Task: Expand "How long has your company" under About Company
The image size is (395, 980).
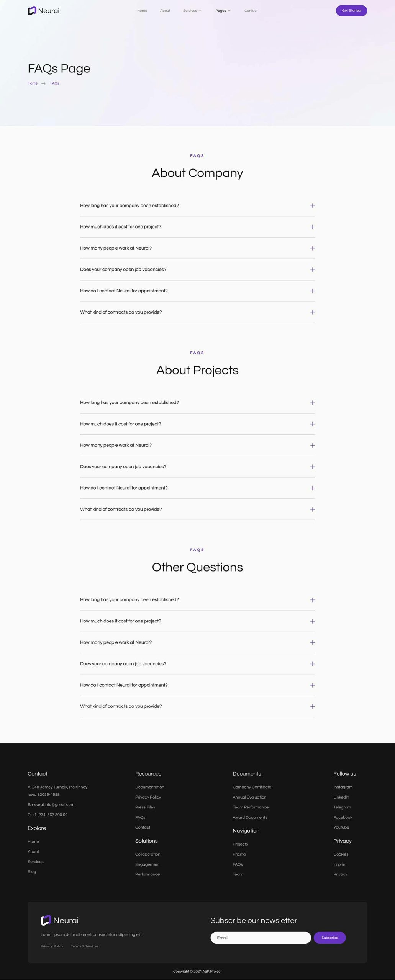Action: [197, 206]
